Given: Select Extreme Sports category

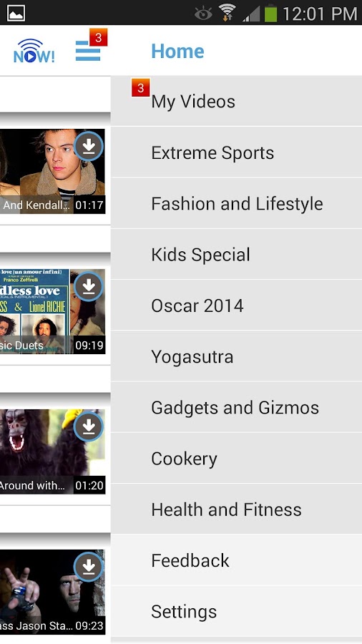Looking at the screenshot, I should point(236,152).
